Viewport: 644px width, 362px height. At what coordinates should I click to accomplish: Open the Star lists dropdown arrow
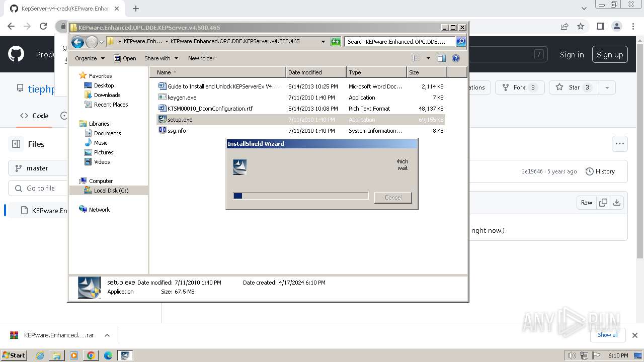(607, 87)
